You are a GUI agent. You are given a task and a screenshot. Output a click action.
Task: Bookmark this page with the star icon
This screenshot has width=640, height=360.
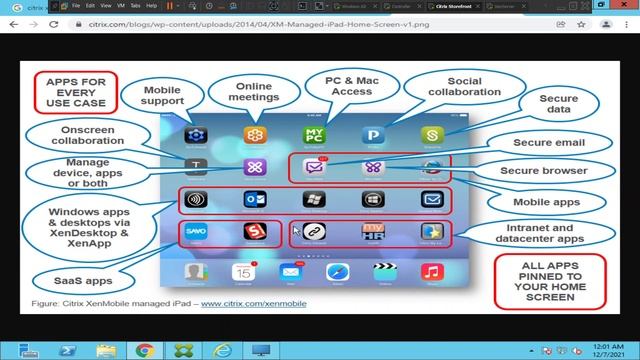[581, 24]
